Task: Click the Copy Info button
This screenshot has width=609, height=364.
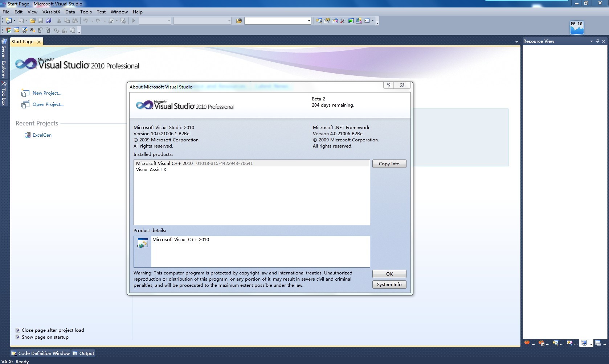Action: click(389, 164)
